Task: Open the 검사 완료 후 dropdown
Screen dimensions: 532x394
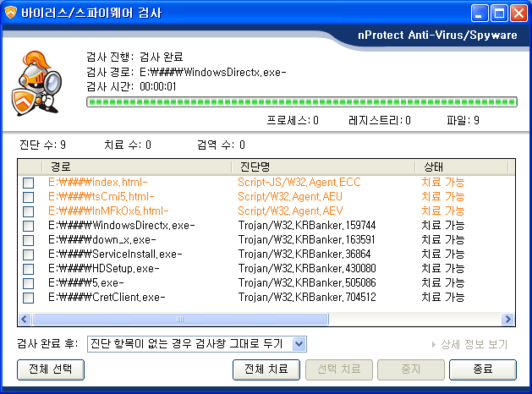Action: (x=197, y=344)
